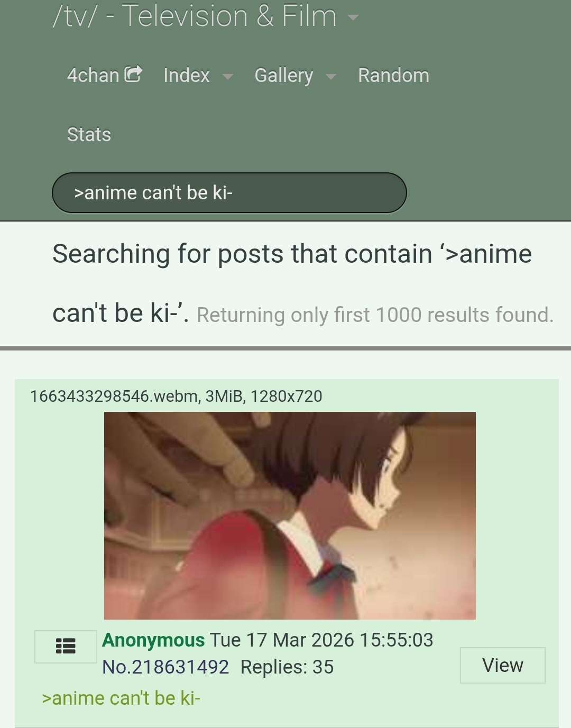The width and height of the screenshot is (571, 728).
Task: Open the 1663433298546.webm file link
Action: 115,396
